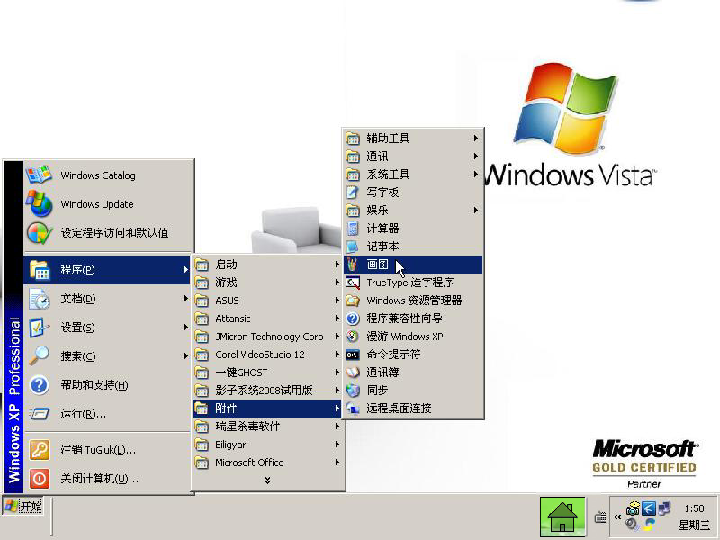
Task: Click the speaker volume tray icon
Action: (x=633, y=524)
